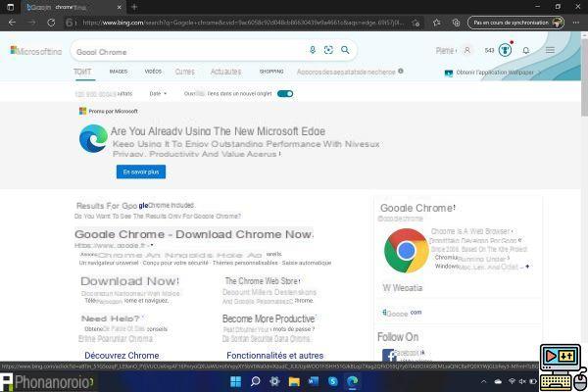588x392 pixels.
Task: Click the Wi-Fi network tray icon
Action: click(x=512, y=381)
